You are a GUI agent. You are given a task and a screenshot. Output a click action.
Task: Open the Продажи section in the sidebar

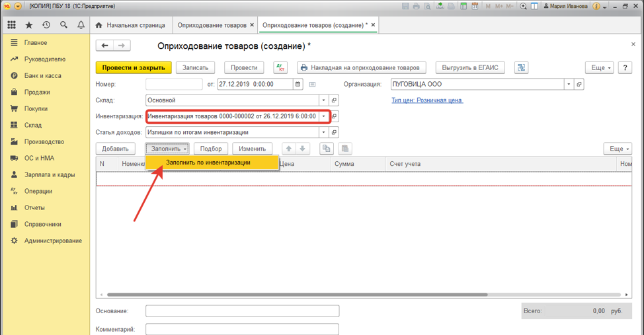[x=37, y=92]
